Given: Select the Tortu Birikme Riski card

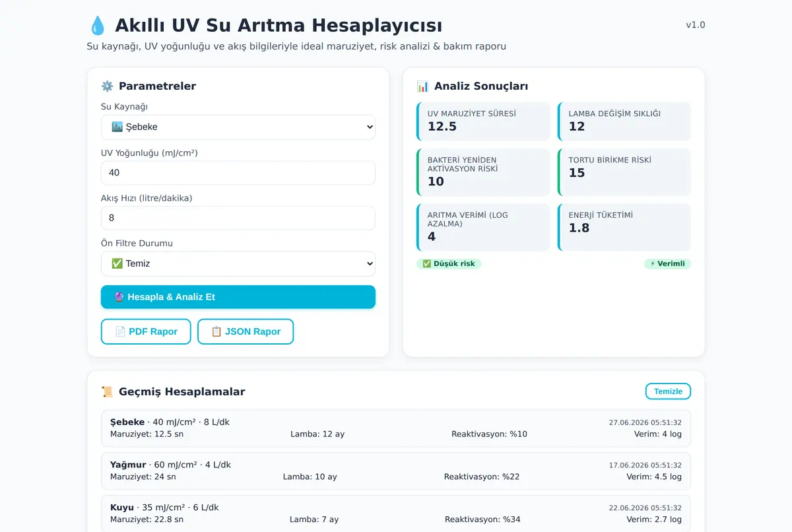Looking at the screenshot, I should (x=624, y=172).
